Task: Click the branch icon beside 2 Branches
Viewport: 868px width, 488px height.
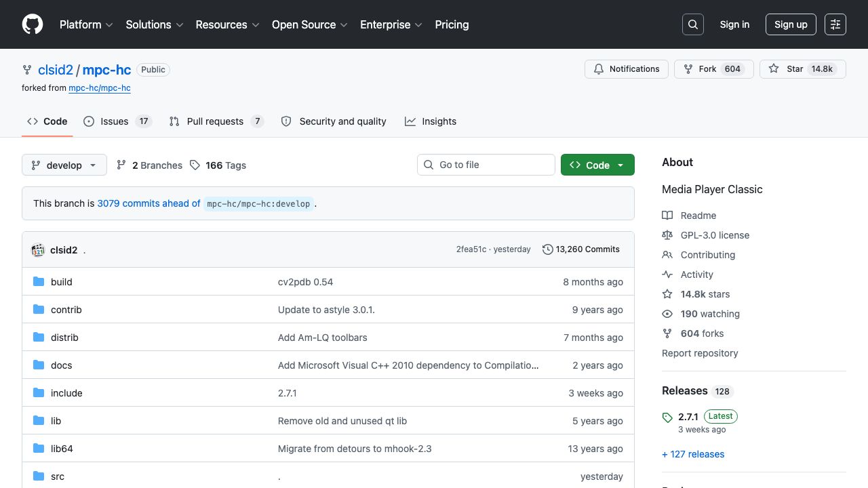Action: [121, 165]
